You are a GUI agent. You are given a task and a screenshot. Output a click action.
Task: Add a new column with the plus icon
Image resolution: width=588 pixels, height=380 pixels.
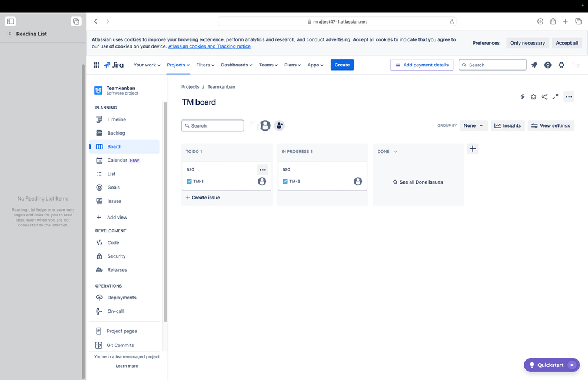coord(473,149)
